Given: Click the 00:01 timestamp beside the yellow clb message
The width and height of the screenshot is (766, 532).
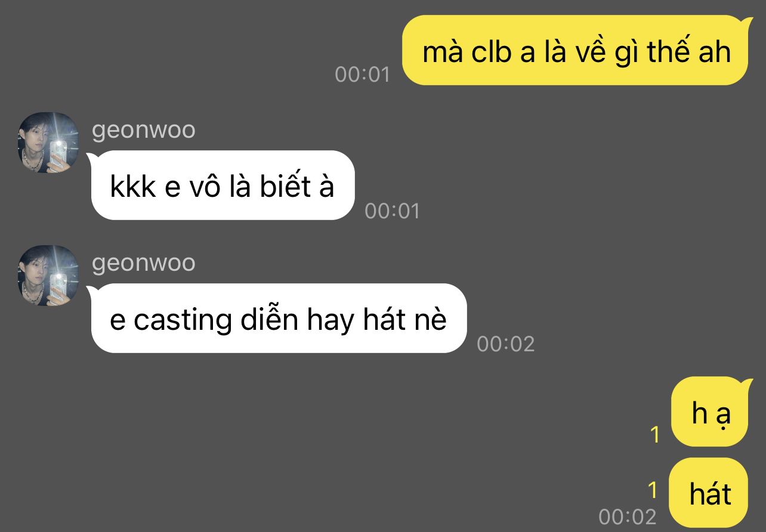Looking at the screenshot, I should [362, 75].
